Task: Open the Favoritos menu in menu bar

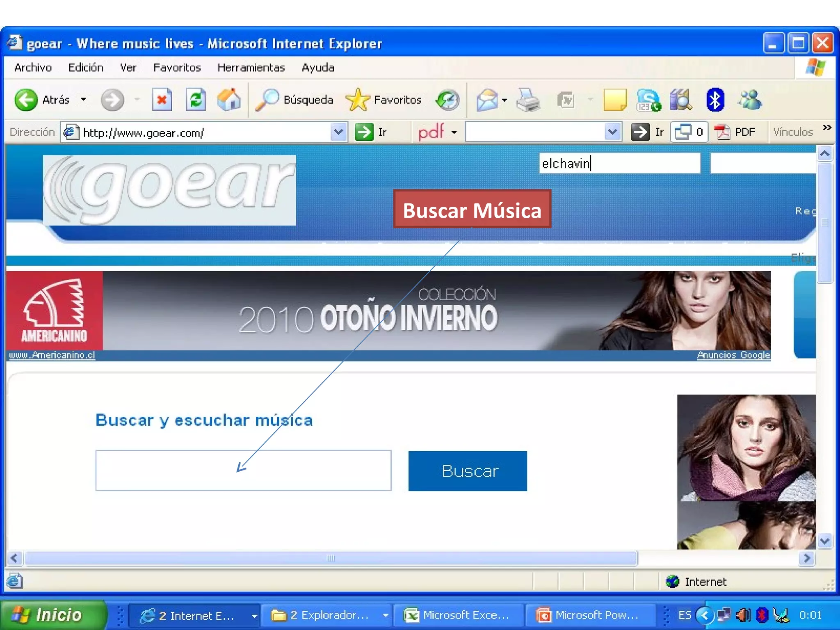Action: tap(177, 68)
